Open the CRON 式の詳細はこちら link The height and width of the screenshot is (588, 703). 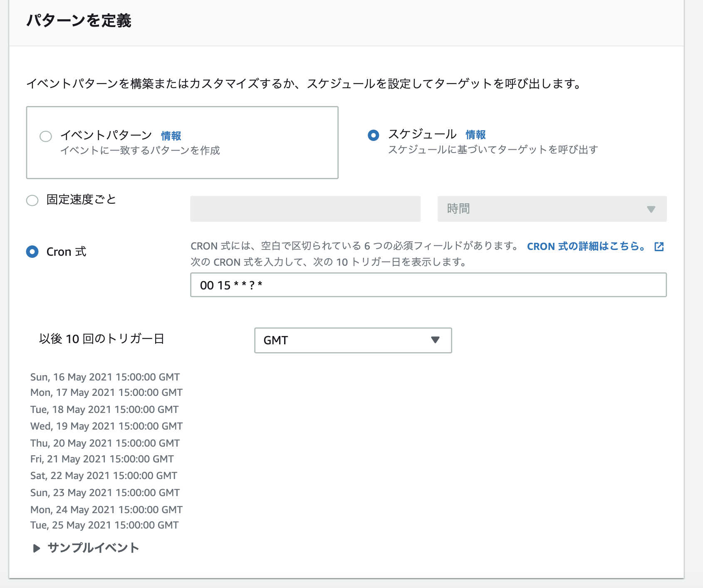click(x=586, y=247)
